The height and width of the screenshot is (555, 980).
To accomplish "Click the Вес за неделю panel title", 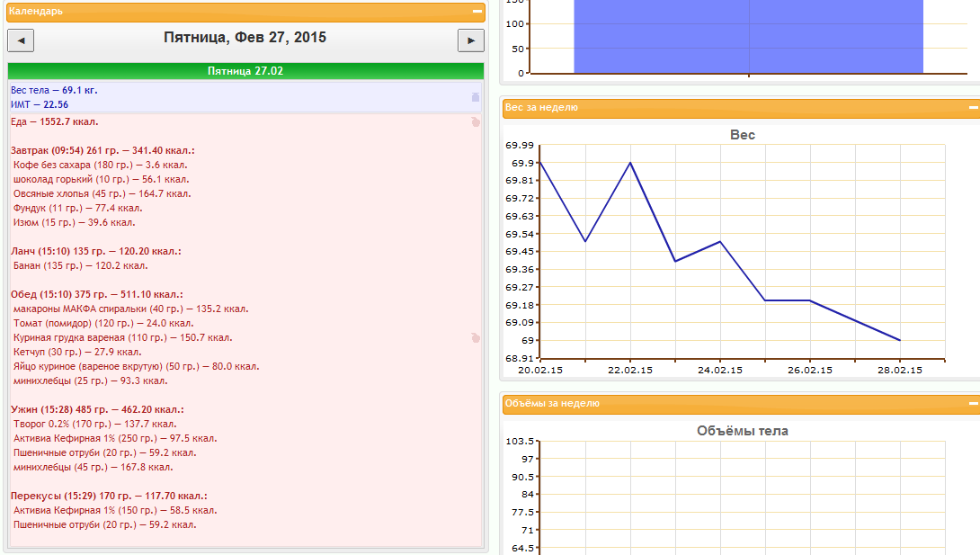I will 541,108.
